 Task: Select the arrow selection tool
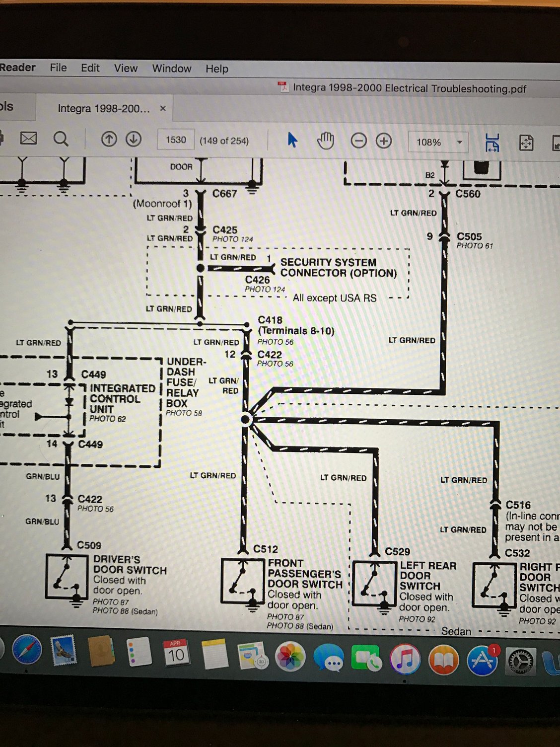[292, 141]
